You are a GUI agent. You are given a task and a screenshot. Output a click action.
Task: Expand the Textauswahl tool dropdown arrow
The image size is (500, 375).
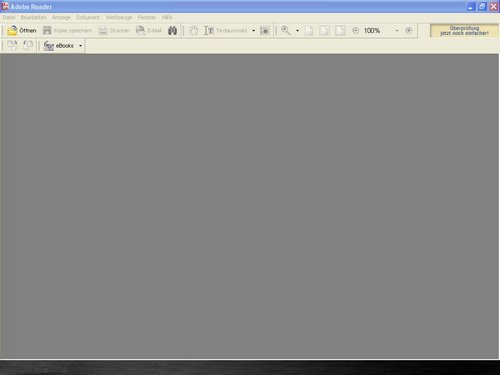[253, 31]
